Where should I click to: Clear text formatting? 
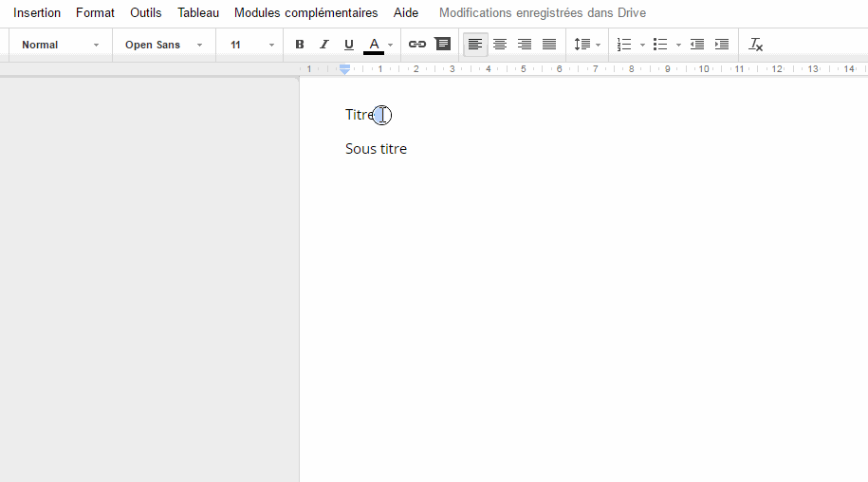[756, 45]
